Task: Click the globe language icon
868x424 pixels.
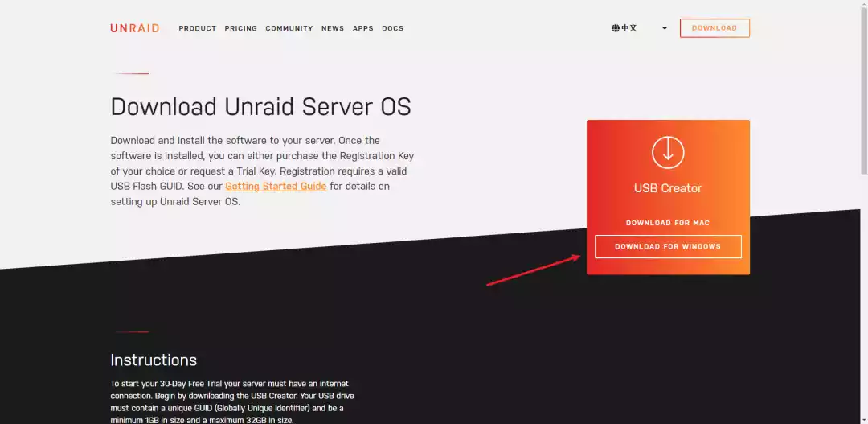Action: coord(615,28)
